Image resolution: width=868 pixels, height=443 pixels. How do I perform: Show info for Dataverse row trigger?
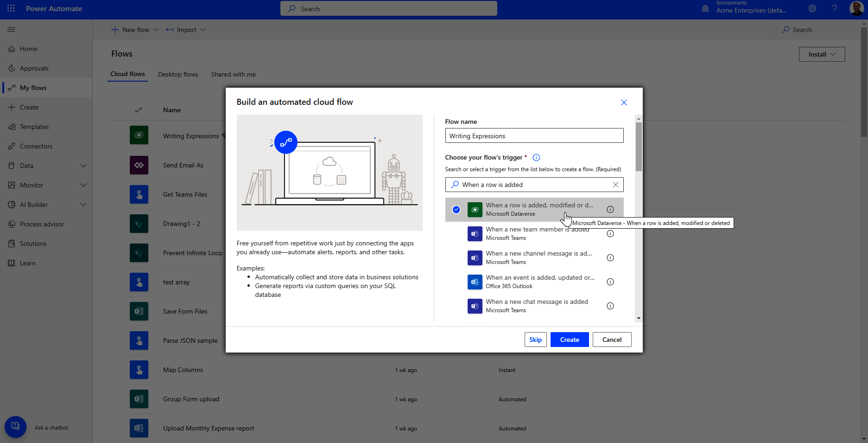click(x=610, y=209)
